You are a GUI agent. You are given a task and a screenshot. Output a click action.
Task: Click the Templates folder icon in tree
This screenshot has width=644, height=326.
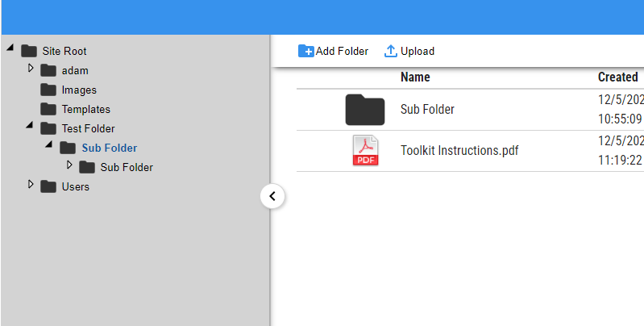48,109
